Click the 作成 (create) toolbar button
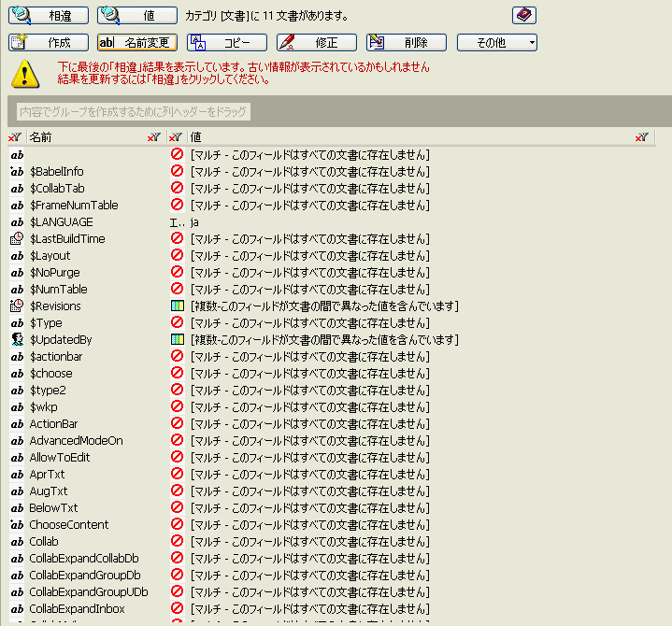 click(49, 42)
